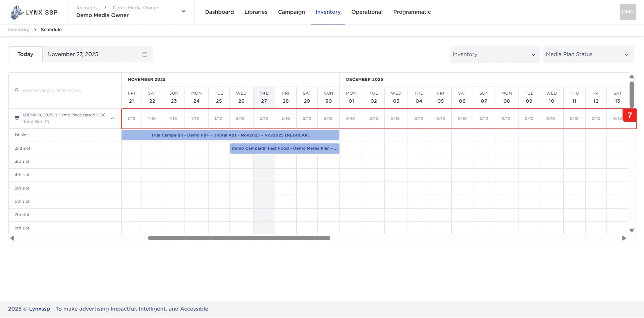Screen dimensions: 644x318
Task: Collapse the Demo Place Based DOC row
Action: pyautogui.click(x=112, y=118)
